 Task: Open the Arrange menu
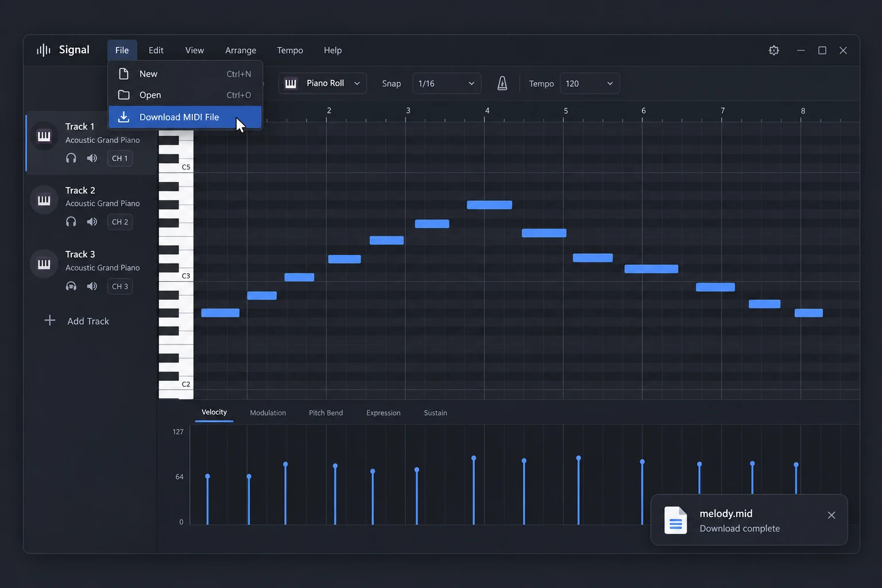tap(241, 50)
